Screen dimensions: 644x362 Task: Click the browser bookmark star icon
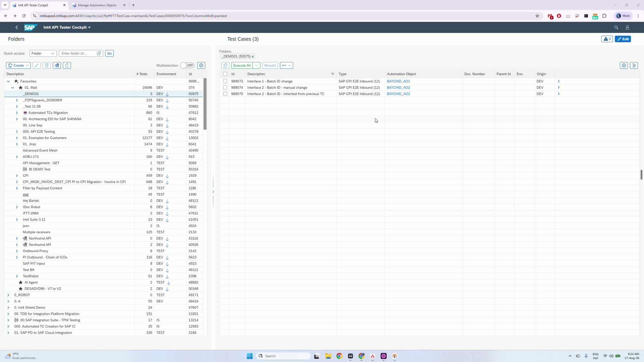(537, 16)
